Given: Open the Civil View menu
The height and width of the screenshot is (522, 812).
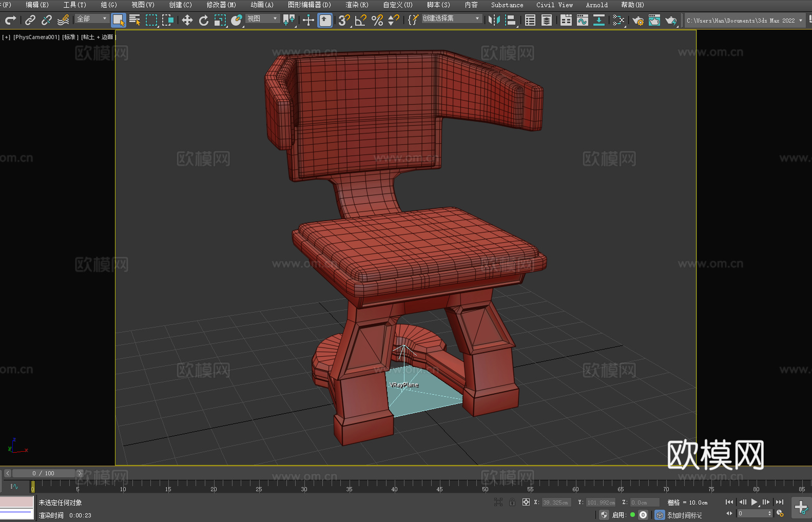Looking at the screenshot, I should pos(554,5).
